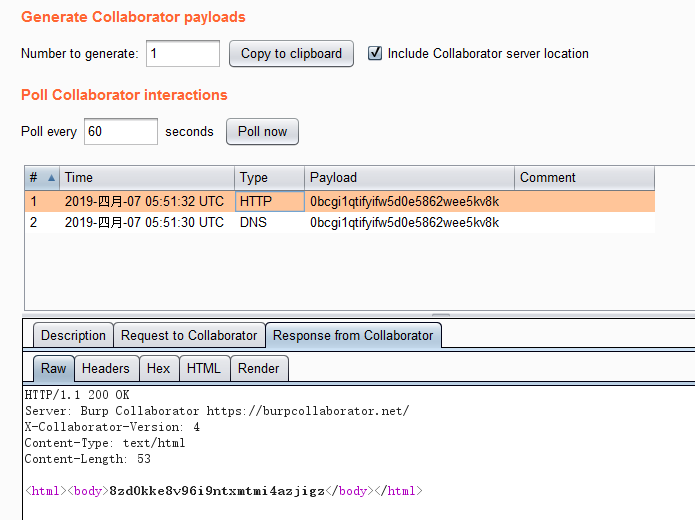Viewport: 695px width, 520px height.
Task: Open the HTML view tab
Action: tap(204, 369)
